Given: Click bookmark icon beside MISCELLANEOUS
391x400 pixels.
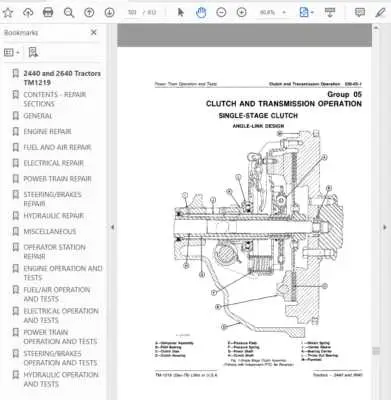Looking at the screenshot, I should click(15, 231).
